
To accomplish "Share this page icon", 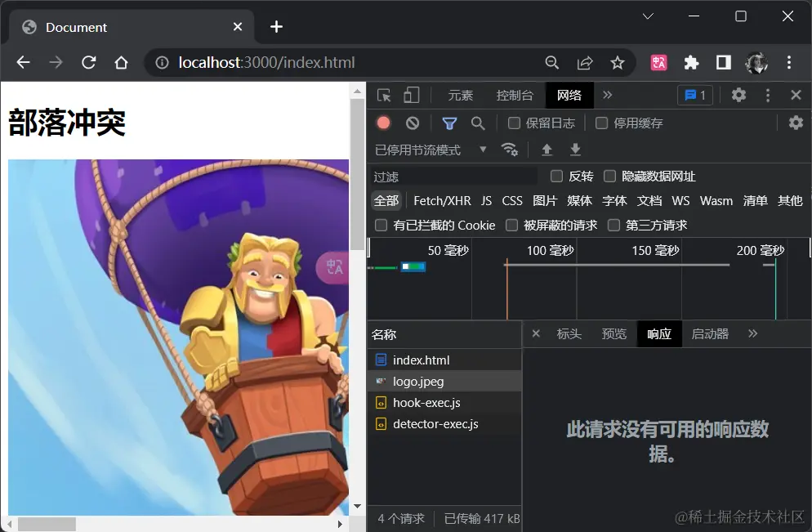I will 585,63.
